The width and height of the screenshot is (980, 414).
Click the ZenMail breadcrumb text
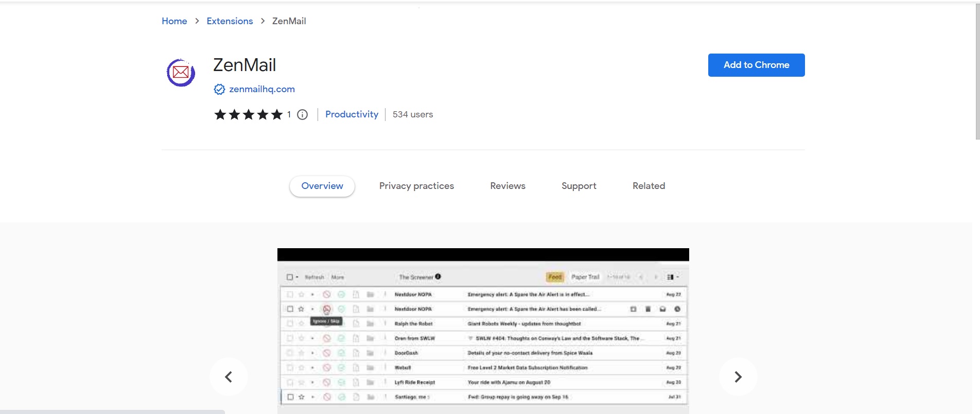(x=289, y=21)
